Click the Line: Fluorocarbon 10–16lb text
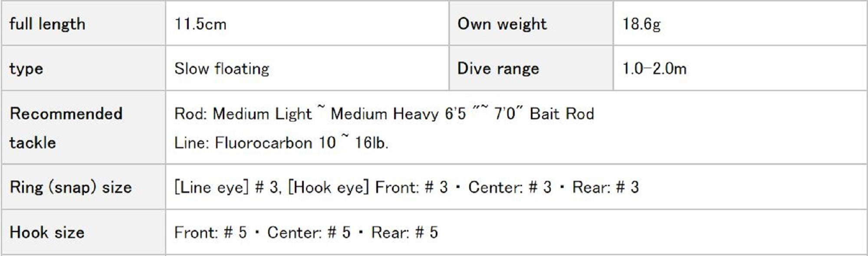 tap(281, 143)
